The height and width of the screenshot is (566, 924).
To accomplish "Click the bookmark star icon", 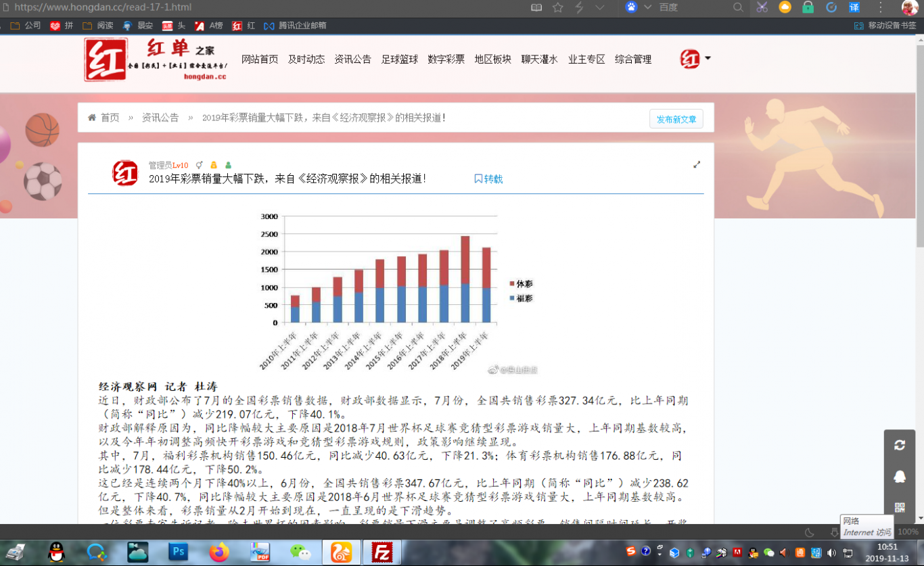I will [x=557, y=7].
